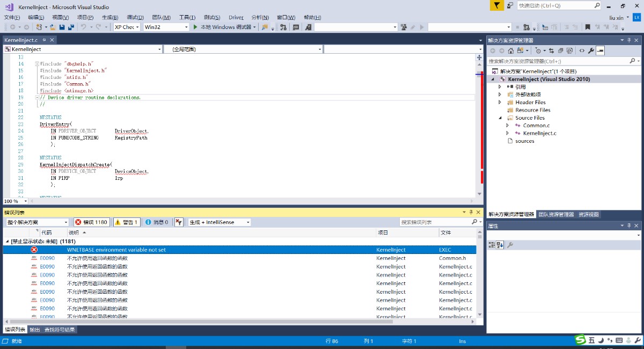Sort by the File column header

(445, 232)
